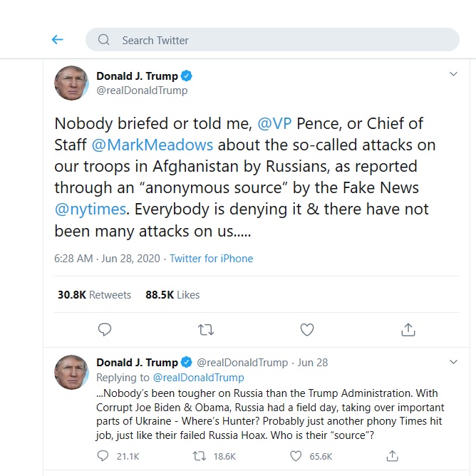Go back using the blue arrow
The width and height of the screenshot is (476, 476).
(58, 39)
